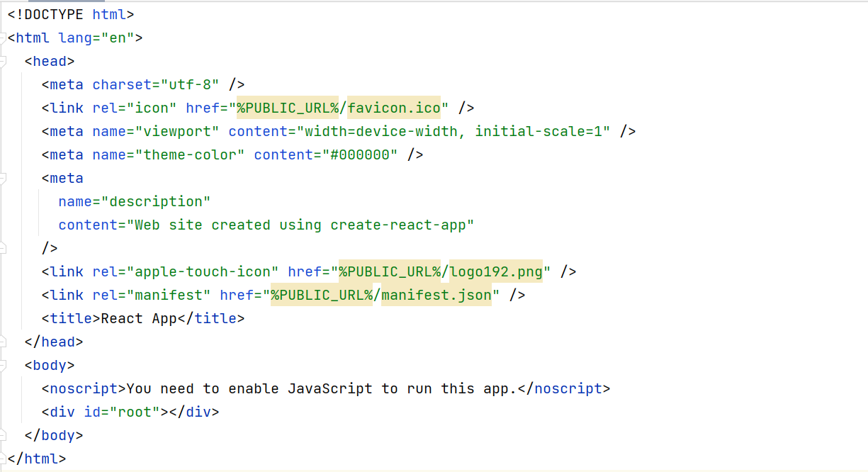Viewport: 868px width, 472px height.
Task: Collapse the html tag fold marker
Action: click(x=4, y=38)
